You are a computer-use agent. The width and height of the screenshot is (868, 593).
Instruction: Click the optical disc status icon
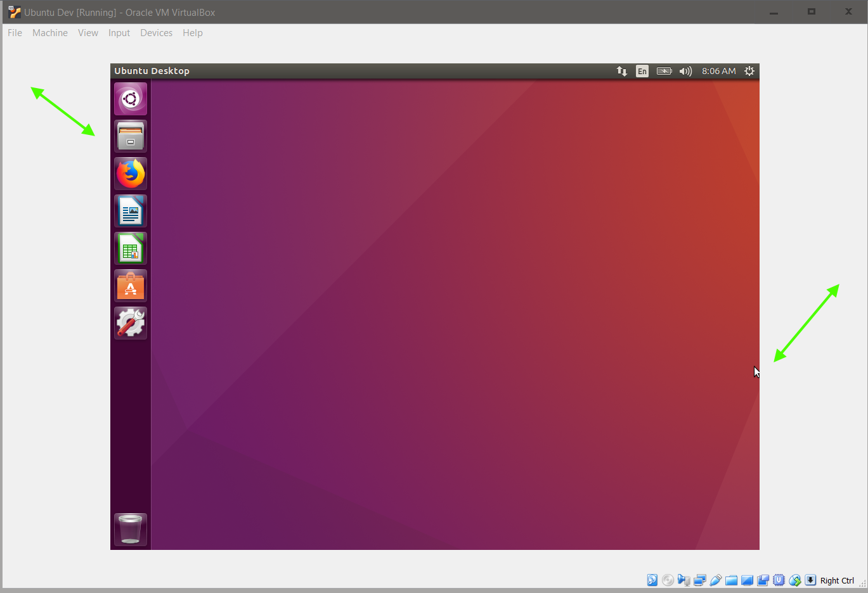coord(668,580)
